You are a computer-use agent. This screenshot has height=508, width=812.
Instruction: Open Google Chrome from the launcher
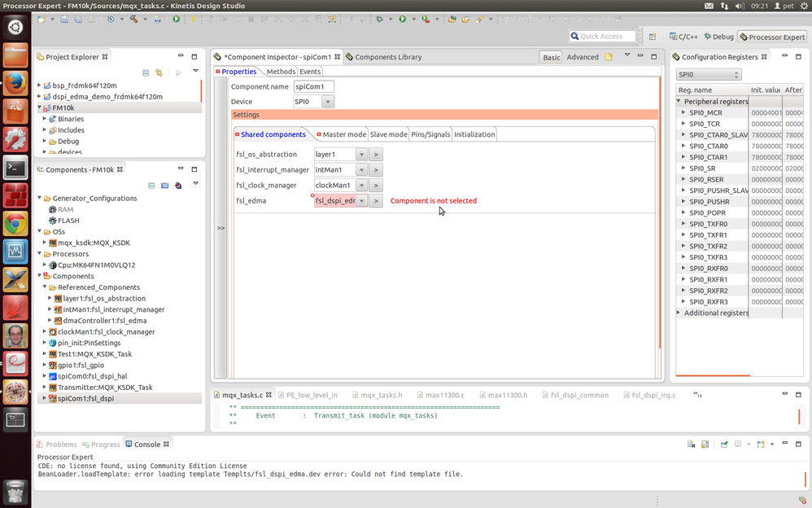click(x=15, y=224)
